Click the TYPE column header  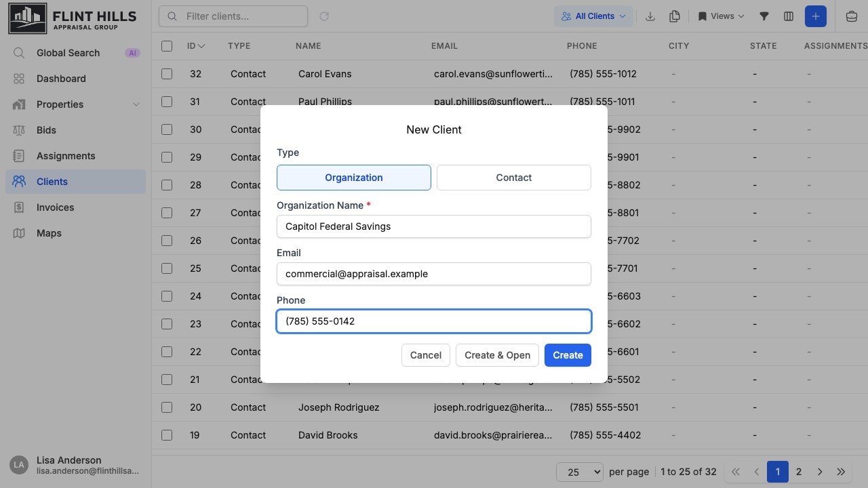point(239,46)
